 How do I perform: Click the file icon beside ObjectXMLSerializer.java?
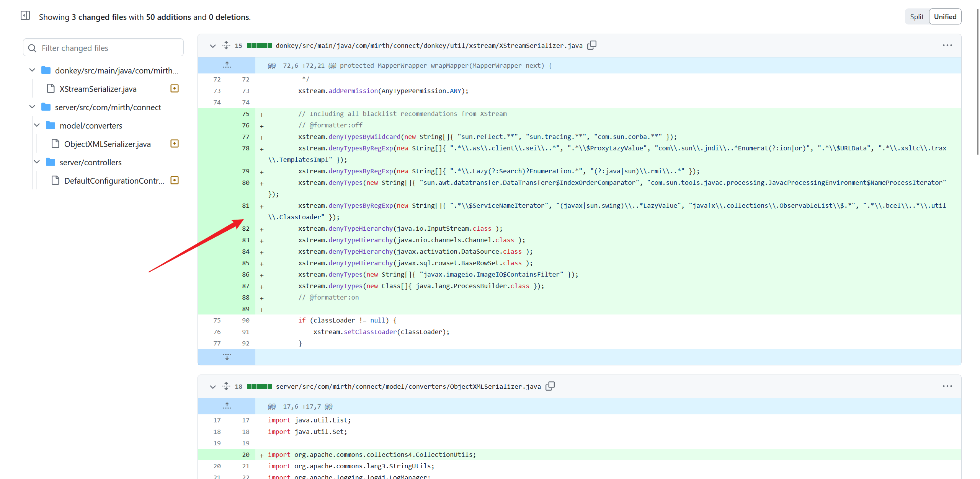pyautogui.click(x=55, y=144)
